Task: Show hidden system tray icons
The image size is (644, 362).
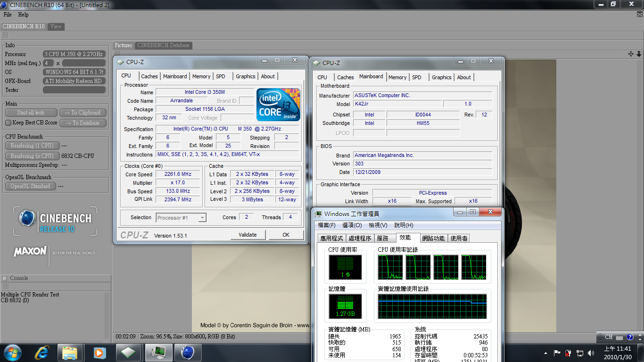Action: (x=545, y=353)
